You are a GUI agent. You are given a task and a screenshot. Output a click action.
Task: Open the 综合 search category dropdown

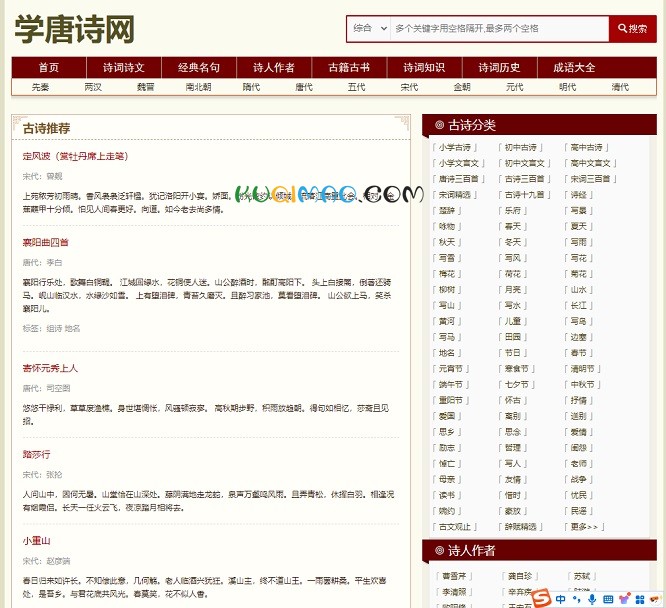click(x=369, y=28)
